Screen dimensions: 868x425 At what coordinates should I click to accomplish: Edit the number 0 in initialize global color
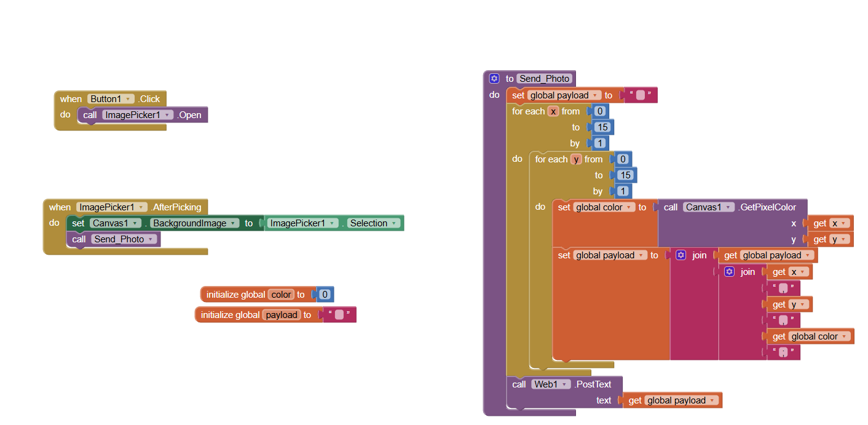[326, 295]
